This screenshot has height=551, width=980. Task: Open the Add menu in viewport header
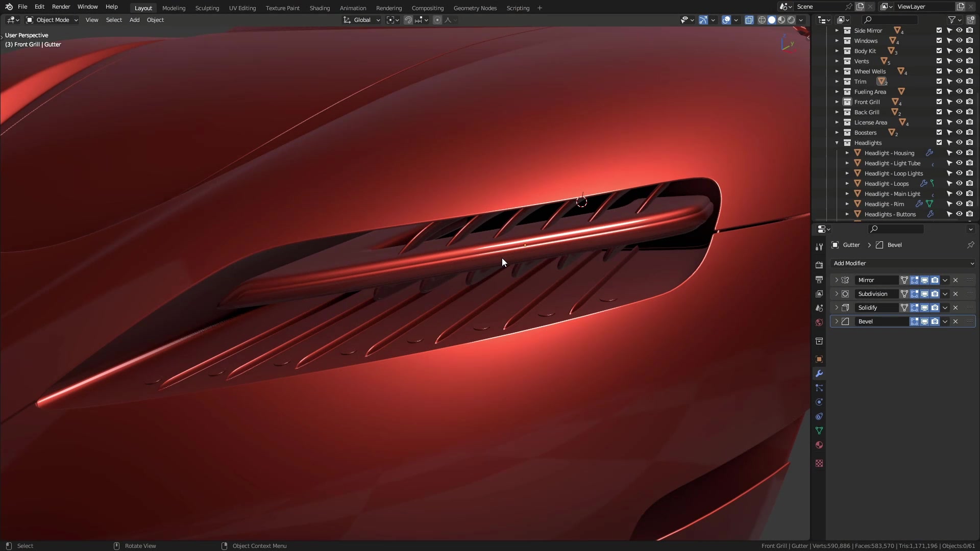[x=134, y=20]
